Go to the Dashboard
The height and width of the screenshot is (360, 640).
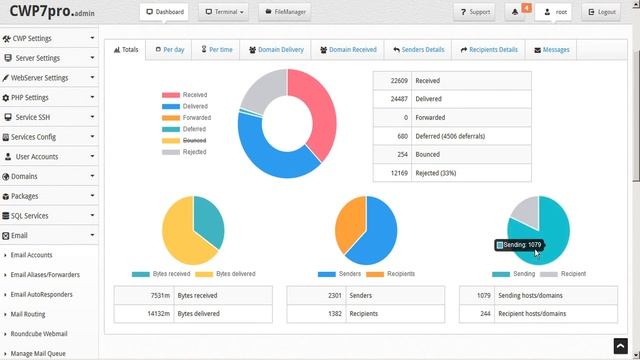point(164,12)
